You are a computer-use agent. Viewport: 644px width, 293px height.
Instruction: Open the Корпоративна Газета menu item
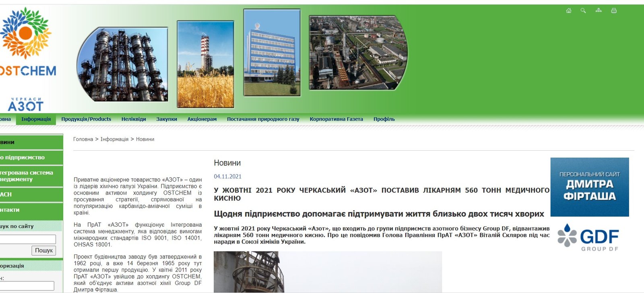[x=336, y=119]
